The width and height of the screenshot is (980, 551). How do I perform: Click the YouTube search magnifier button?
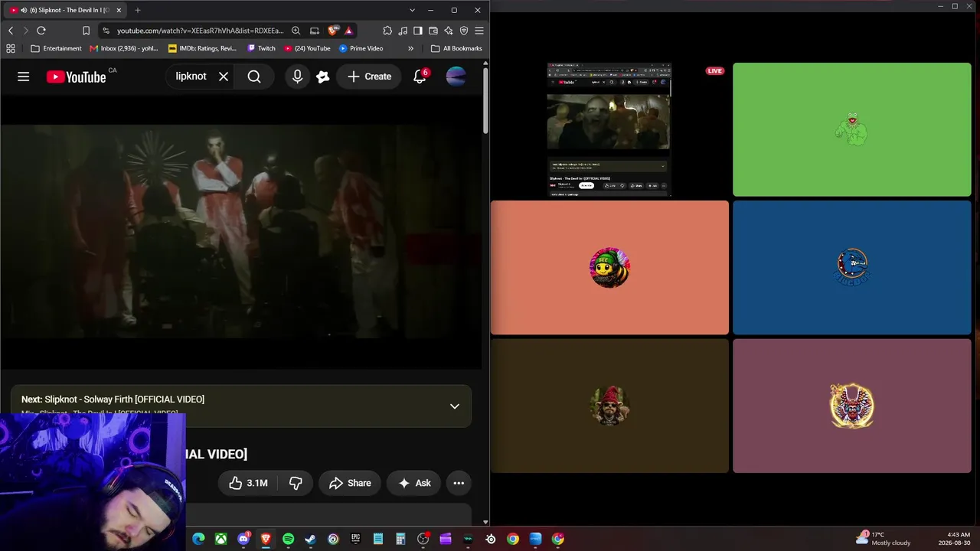click(254, 77)
